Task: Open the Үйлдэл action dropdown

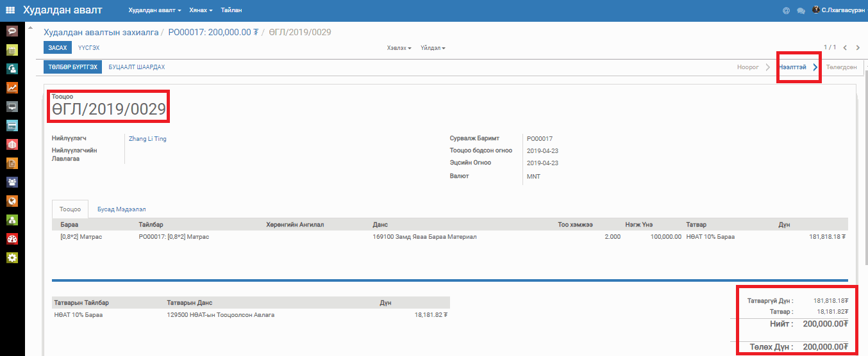Action: click(x=433, y=48)
